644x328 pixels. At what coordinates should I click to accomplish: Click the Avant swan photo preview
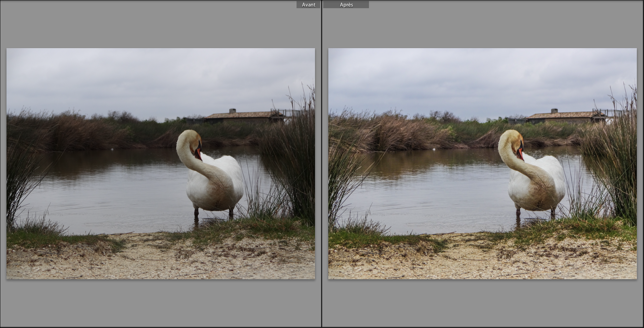(x=161, y=163)
